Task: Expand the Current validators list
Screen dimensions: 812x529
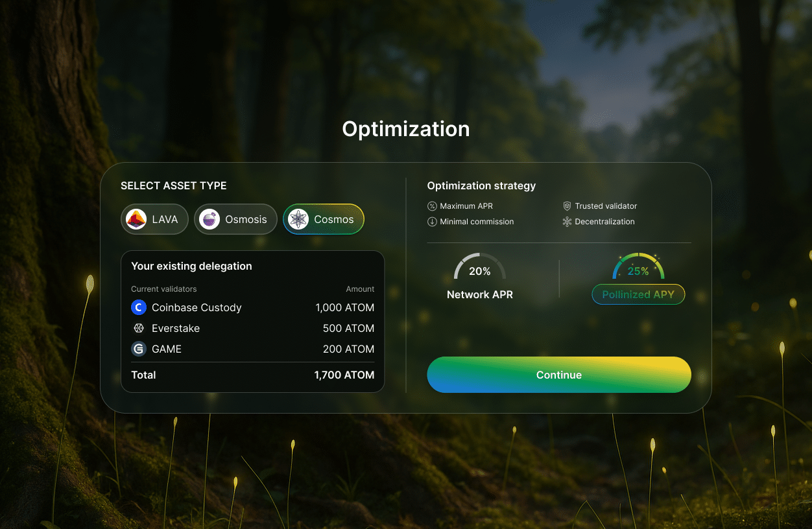Action: coord(163,288)
